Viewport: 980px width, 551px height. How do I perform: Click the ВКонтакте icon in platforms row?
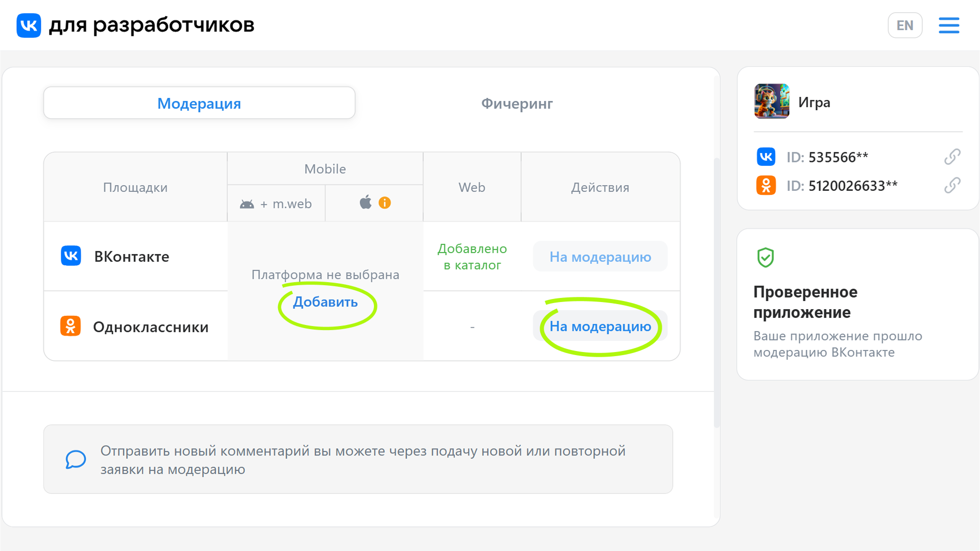point(71,256)
